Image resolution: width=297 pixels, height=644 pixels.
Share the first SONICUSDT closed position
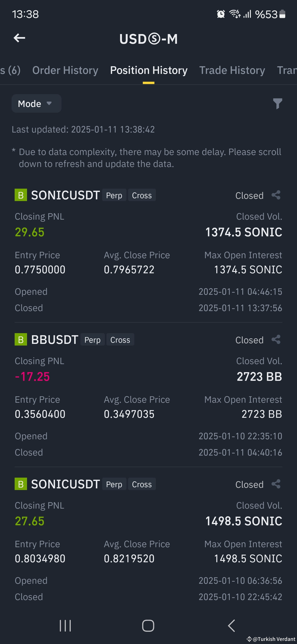pyautogui.click(x=276, y=195)
